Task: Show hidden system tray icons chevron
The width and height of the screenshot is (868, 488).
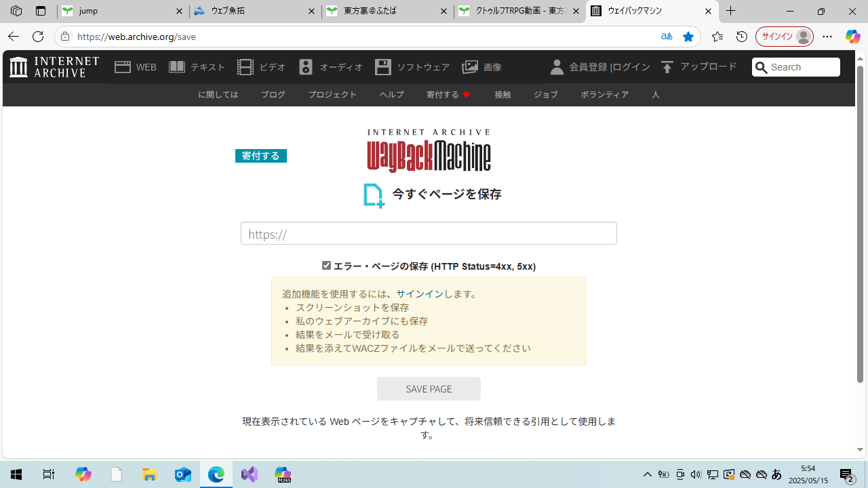Action: [x=647, y=474]
